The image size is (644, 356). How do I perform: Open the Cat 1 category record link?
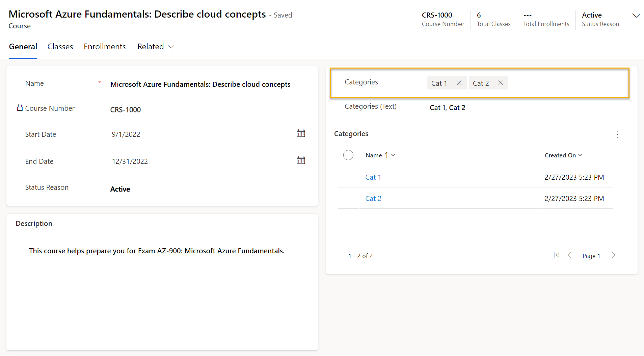(373, 177)
